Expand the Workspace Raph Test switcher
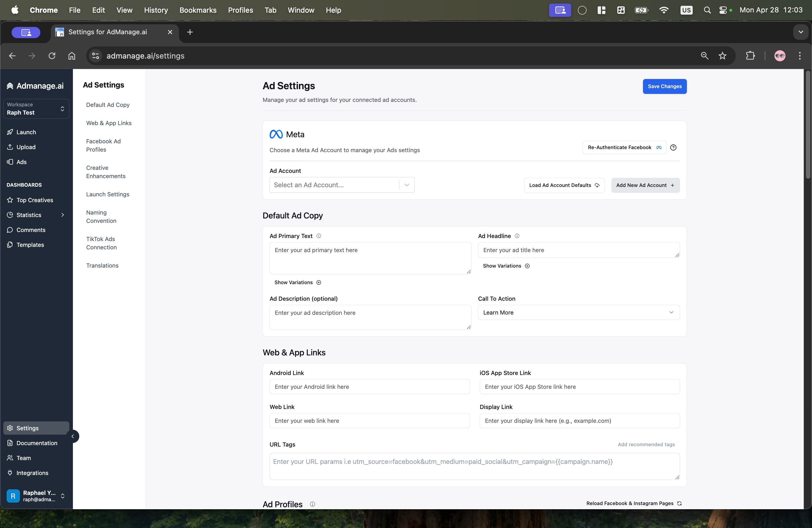Image resolution: width=812 pixels, height=528 pixels. click(36, 109)
